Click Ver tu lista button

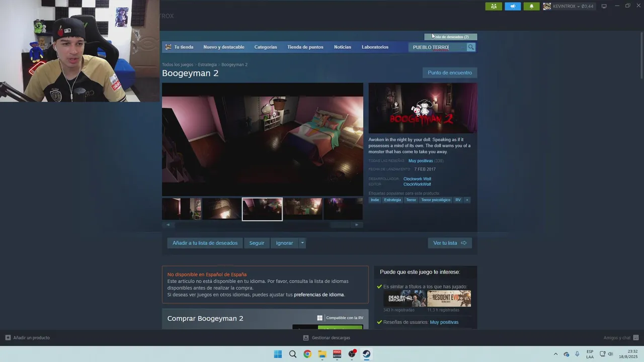point(450,243)
